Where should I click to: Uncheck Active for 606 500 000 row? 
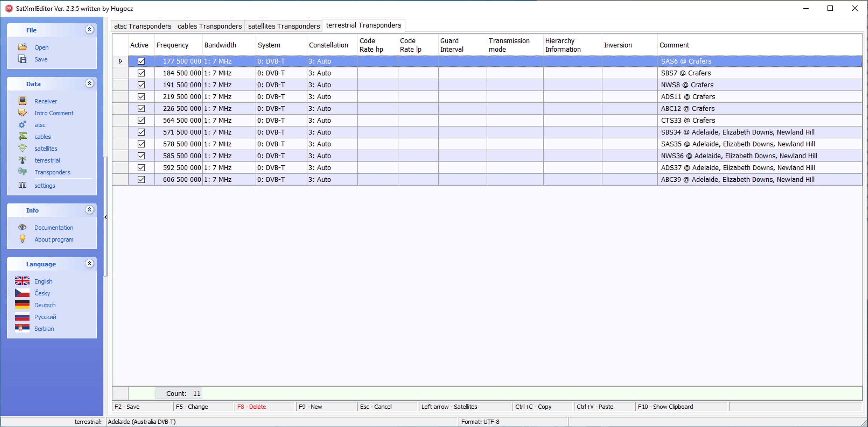[x=141, y=179]
